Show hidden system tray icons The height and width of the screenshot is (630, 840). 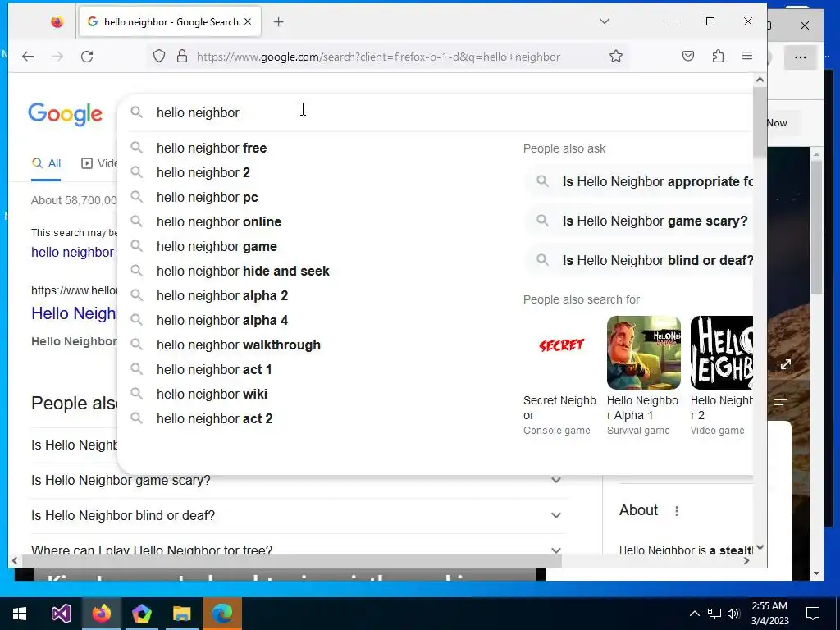tap(694, 614)
